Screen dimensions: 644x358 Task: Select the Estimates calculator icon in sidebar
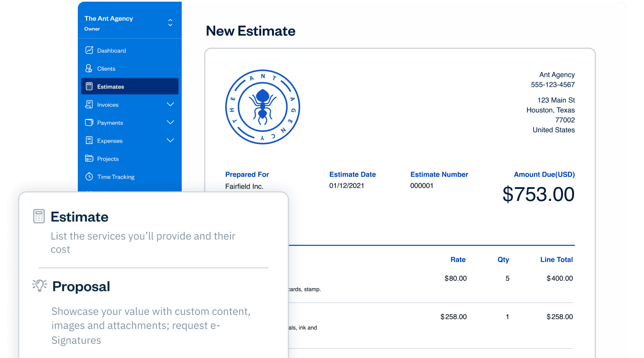coord(89,86)
